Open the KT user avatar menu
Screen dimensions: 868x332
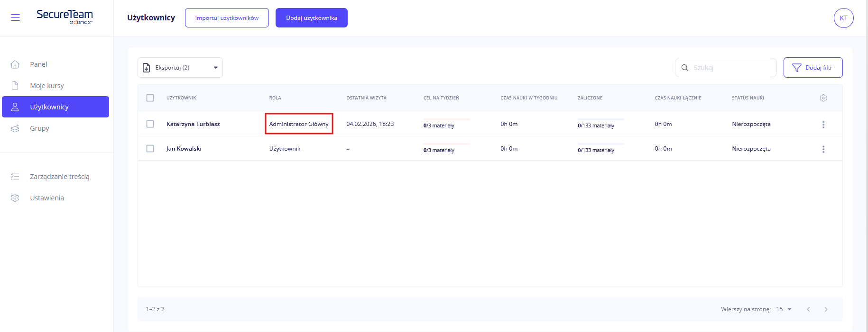click(843, 18)
